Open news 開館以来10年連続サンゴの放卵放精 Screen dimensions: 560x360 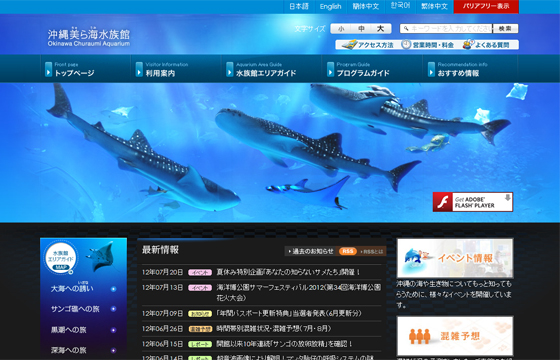click(x=285, y=344)
